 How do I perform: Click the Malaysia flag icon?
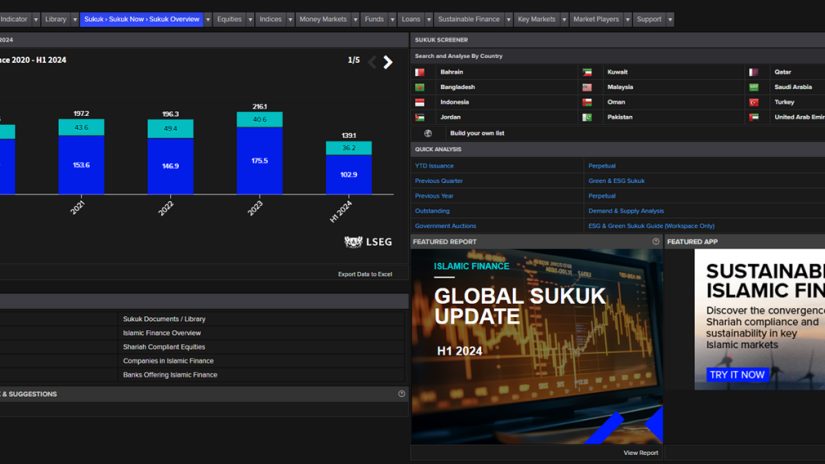pyautogui.click(x=587, y=87)
